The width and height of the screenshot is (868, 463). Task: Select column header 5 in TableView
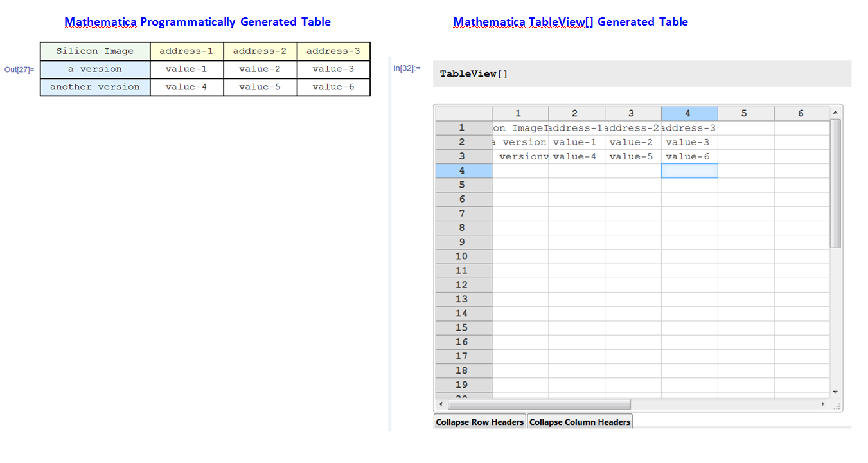tap(746, 113)
